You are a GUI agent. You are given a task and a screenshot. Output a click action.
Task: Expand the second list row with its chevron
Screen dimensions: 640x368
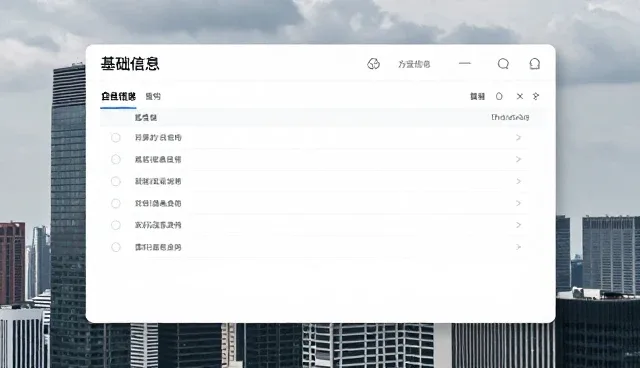click(518, 160)
